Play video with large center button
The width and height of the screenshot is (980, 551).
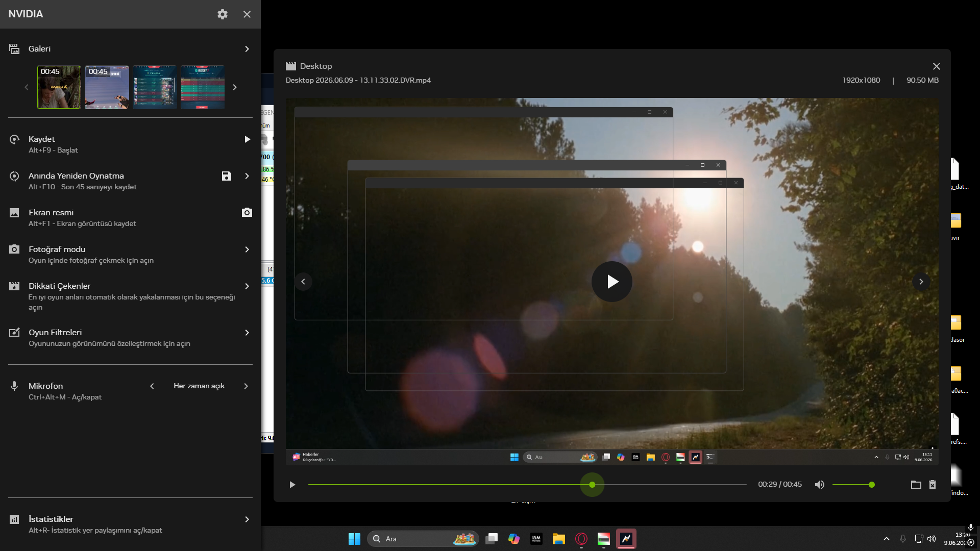tap(612, 282)
